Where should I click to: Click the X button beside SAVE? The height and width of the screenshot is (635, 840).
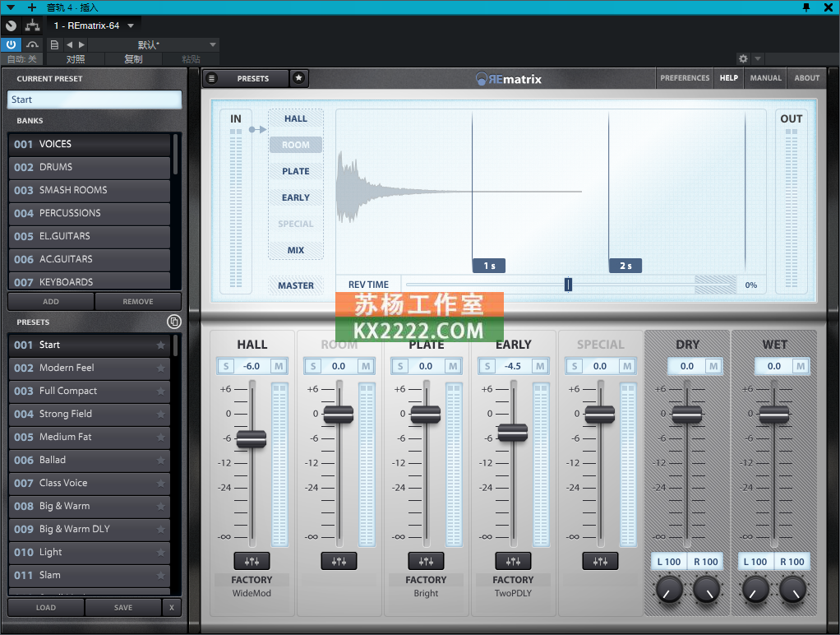click(x=172, y=608)
